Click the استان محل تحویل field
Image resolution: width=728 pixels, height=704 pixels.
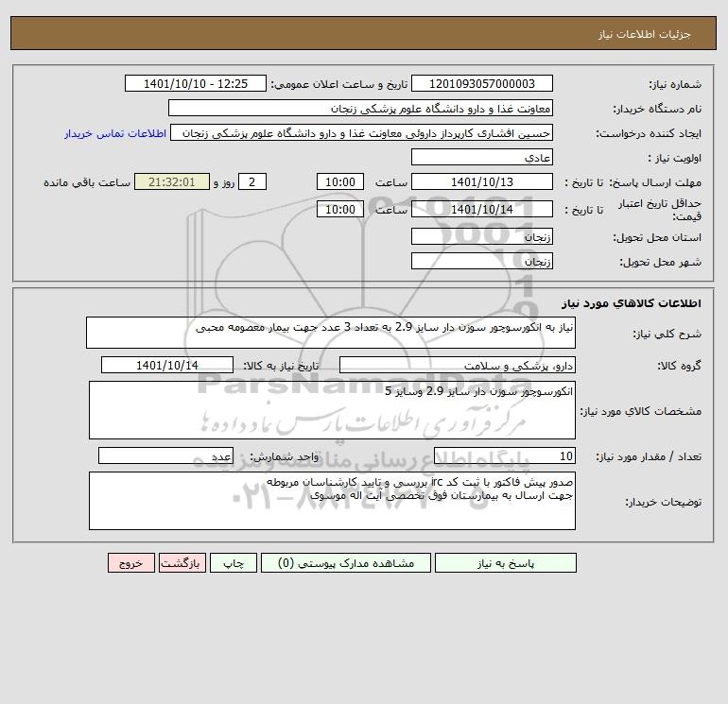pos(482,236)
